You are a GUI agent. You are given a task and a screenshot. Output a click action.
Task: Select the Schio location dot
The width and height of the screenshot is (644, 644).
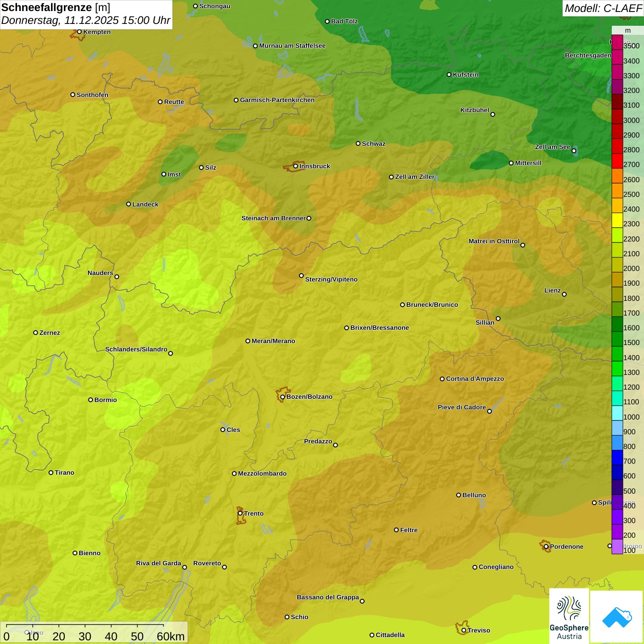click(287, 617)
